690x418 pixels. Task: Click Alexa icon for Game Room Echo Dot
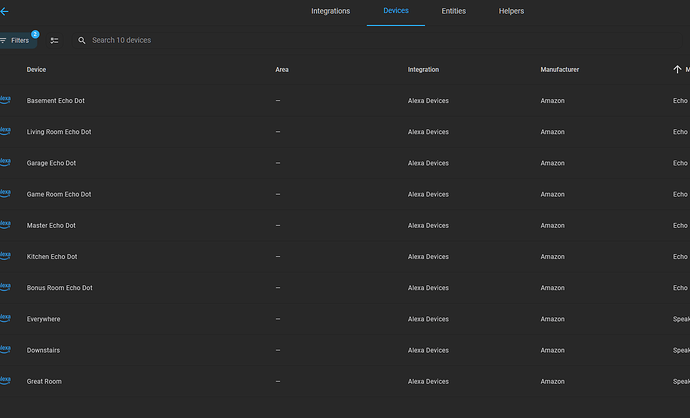5,194
